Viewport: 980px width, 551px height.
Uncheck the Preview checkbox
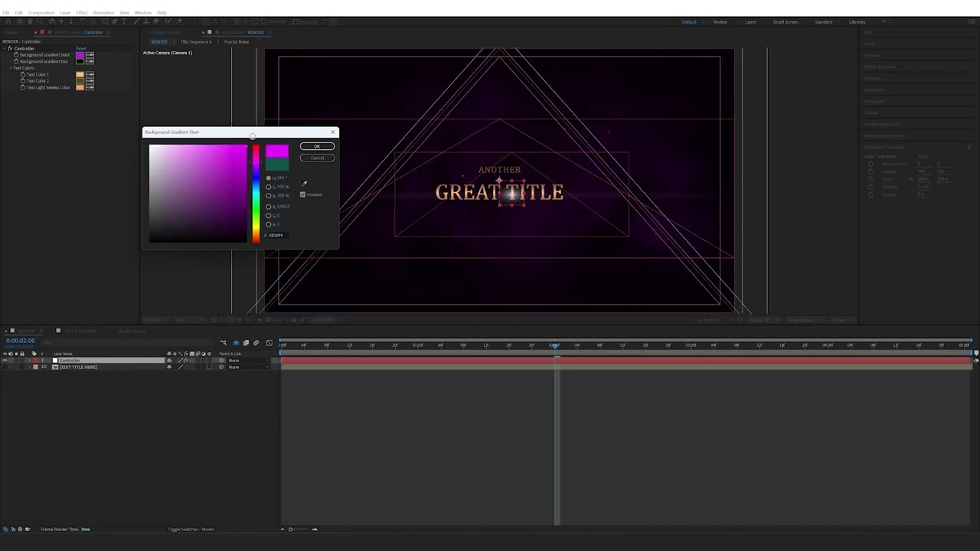pyautogui.click(x=303, y=194)
